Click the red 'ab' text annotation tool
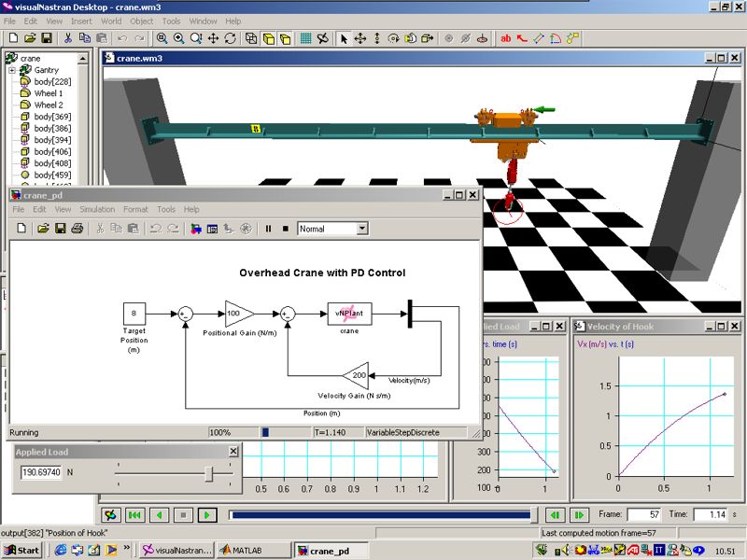Screen dimensions: 747x560 [506, 38]
